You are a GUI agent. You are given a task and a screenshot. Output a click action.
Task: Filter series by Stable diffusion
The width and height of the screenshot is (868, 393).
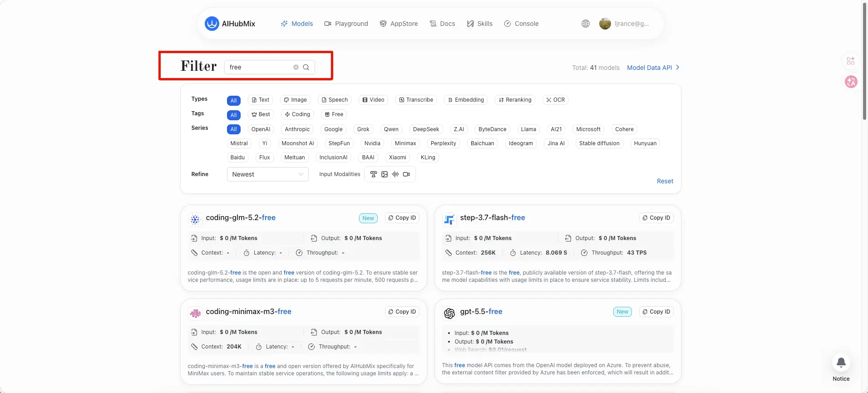[599, 143]
